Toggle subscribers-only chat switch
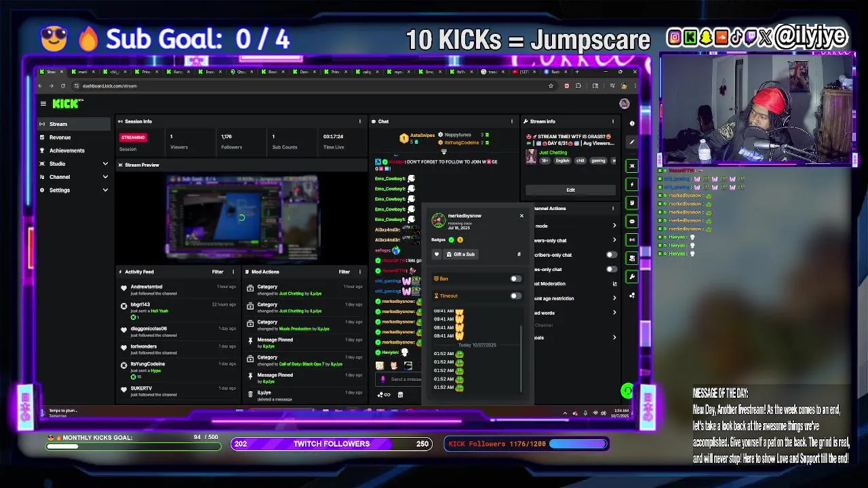The width and height of the screenshot is (868, 488). [x=611, y=255]
